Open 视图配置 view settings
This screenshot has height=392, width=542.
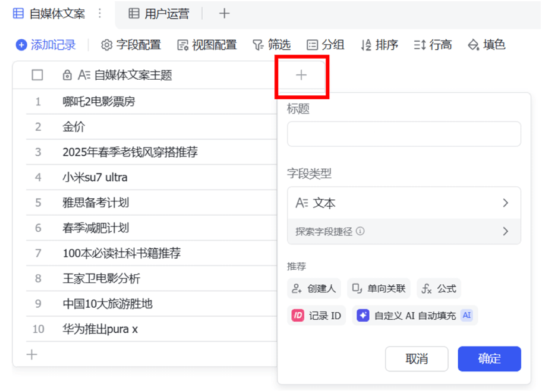(x=206, y=45)
